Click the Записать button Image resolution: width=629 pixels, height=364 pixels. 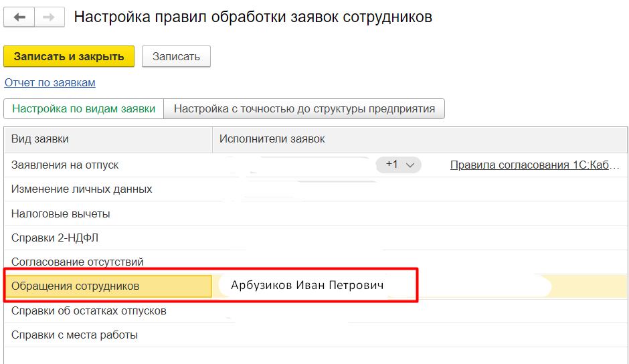click(x=176, y=57)
